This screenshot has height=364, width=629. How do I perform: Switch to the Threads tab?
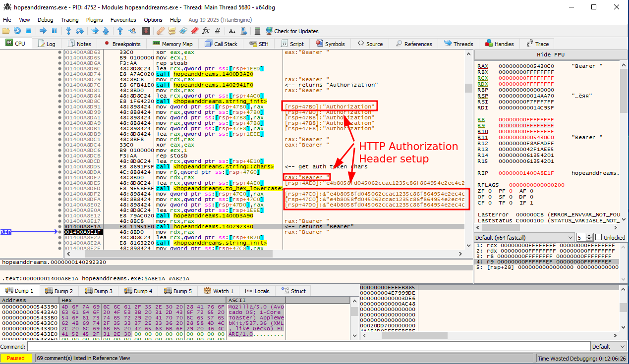click(458, 44)
